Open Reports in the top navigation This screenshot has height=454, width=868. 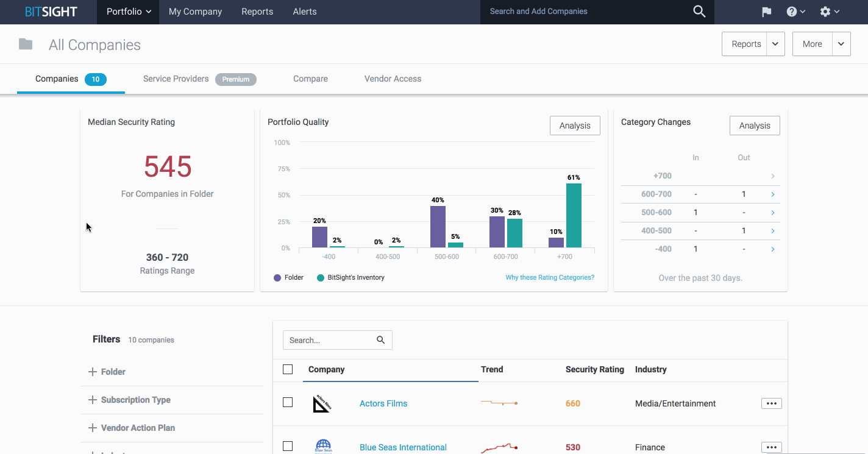257,12
